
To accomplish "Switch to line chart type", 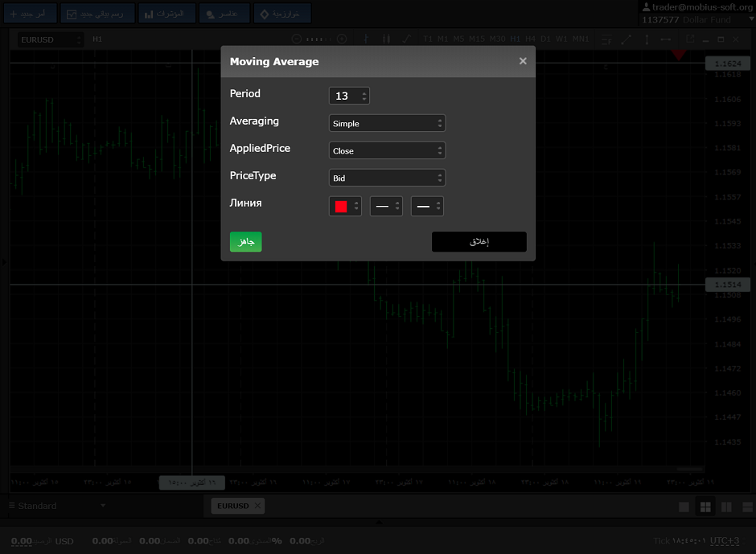I will tap(407, 39).
